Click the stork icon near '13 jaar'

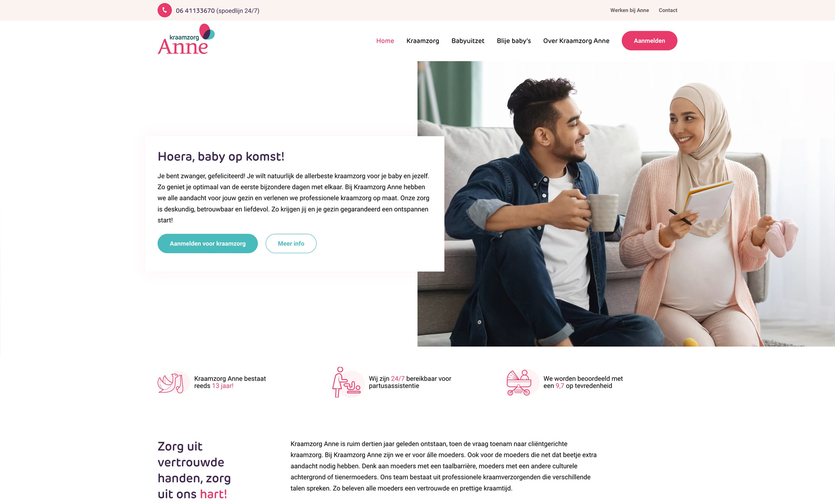click(173, 382)
